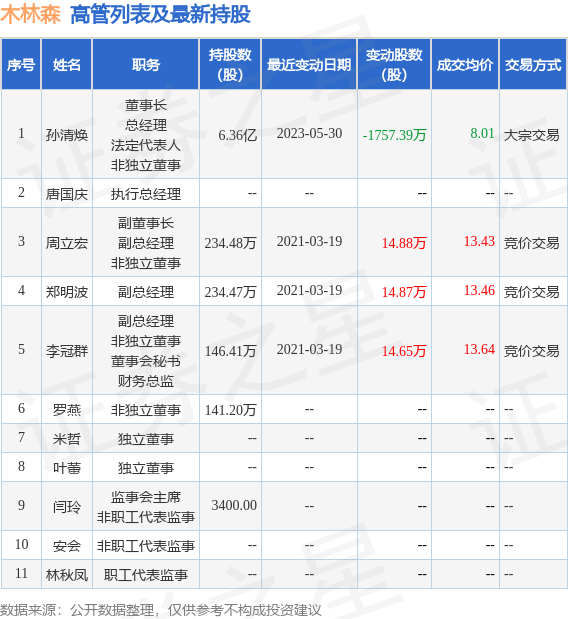
Task: Click the 财务总监 position text
Action: point(146,381)
